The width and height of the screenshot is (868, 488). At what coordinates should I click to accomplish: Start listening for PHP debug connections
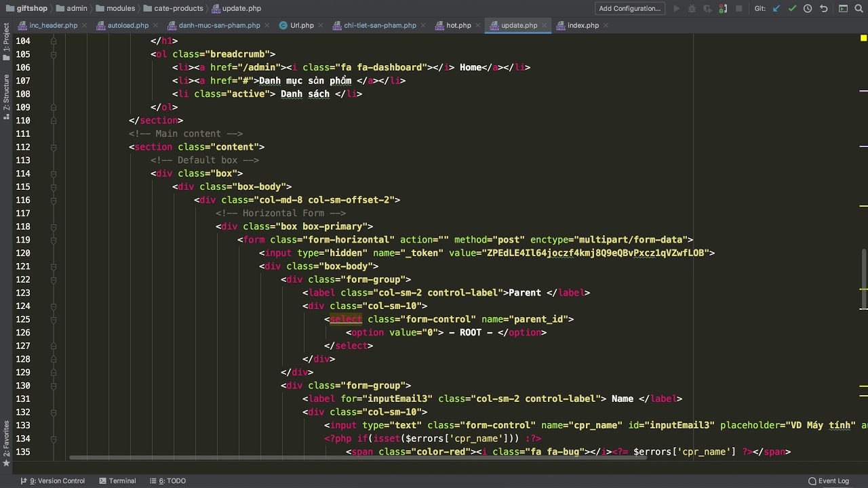coord(724,9)
